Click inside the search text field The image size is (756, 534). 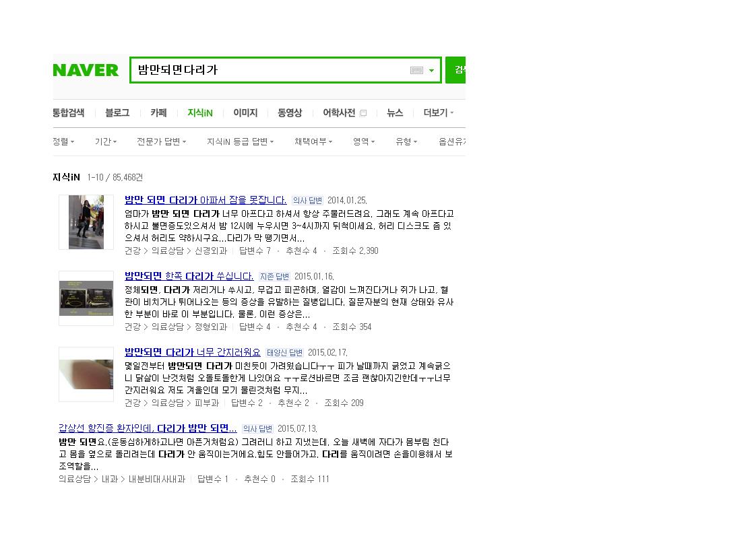click(270, 70)
